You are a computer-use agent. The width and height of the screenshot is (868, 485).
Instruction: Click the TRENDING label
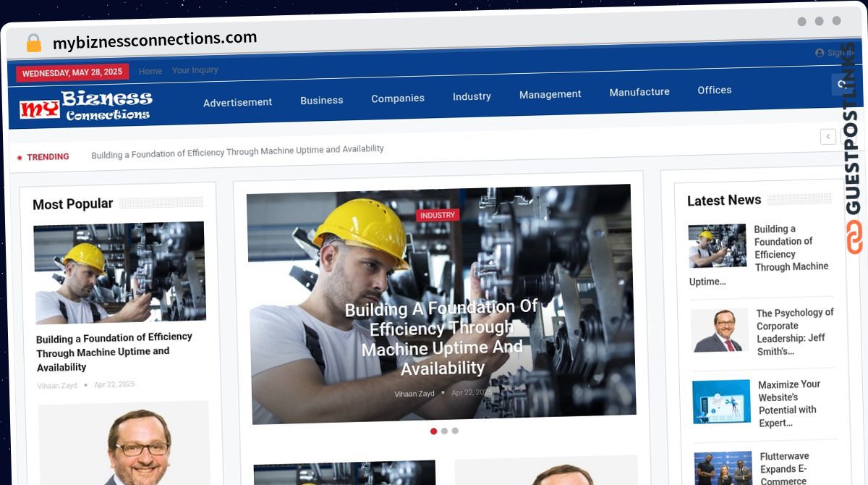[x=48, y=156]
